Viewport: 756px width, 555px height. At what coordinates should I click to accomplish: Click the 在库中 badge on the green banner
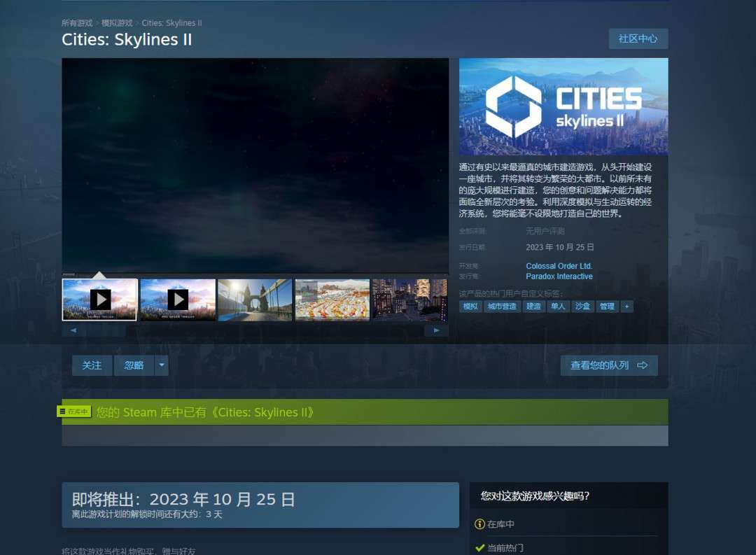coord(74,412)
